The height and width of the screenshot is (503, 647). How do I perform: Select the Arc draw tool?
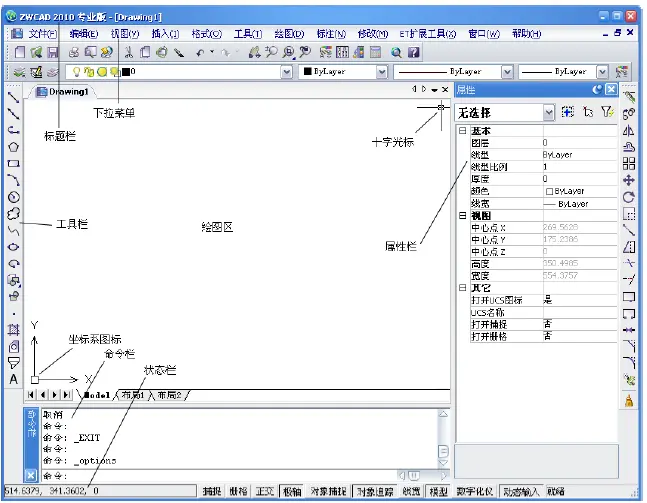[x=13, y=180]
